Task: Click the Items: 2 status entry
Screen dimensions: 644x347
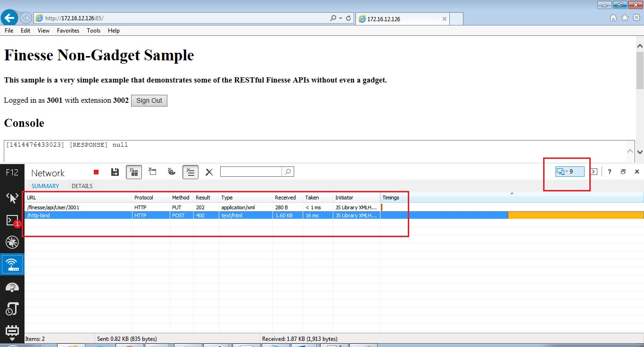Action: click(x=35, y=339)
